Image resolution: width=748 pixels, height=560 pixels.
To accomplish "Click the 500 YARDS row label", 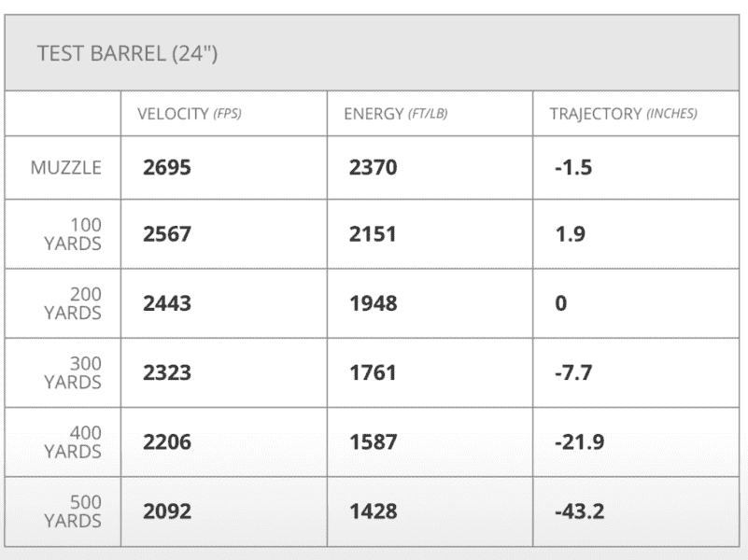I will (73, 511).
